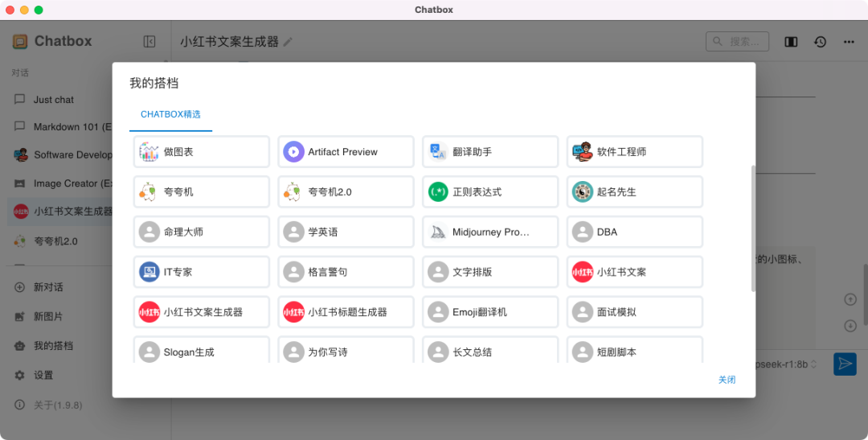Pick the Slogan生成 avatar icon
Screen dimensions: 868x440
(149, 352)
